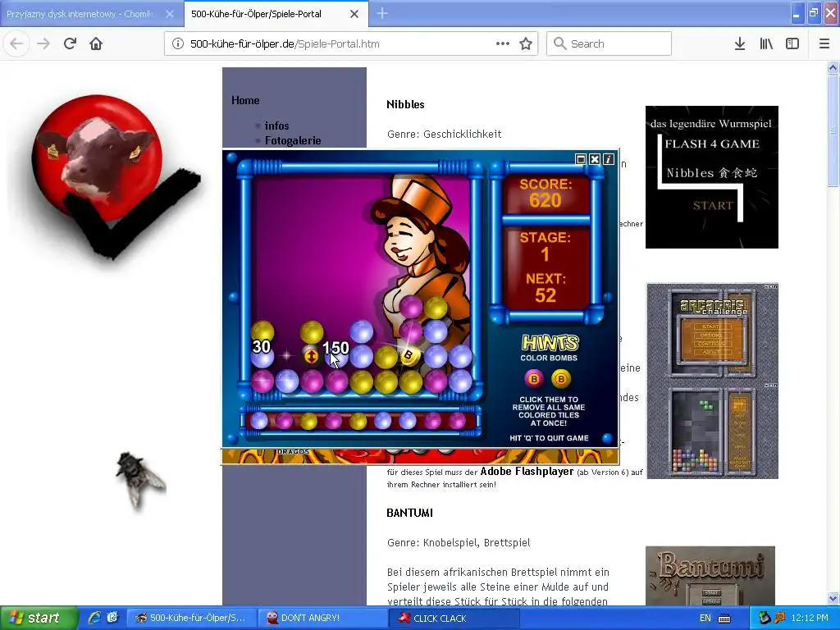The width and height of the screenshot is (840, 630).
Task: Open the Bantumi game thumbnail
Action: click(710, 576)
